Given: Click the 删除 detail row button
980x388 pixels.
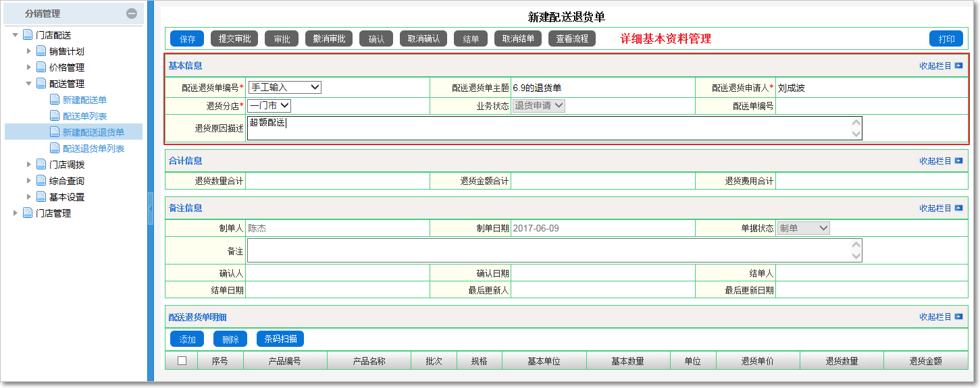Looking at the screenshot, I should tap(230, 339).
